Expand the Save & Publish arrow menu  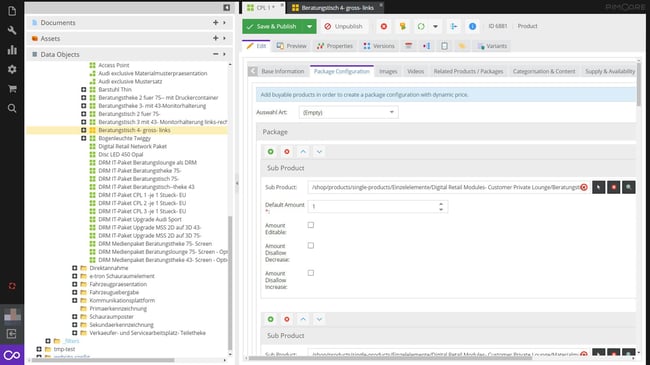tap(309, 27)
